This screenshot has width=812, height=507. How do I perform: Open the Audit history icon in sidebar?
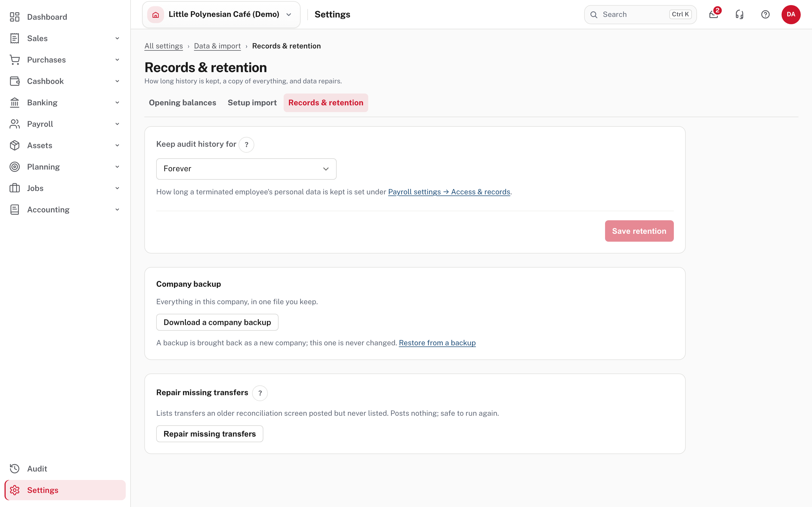(15, 468)
